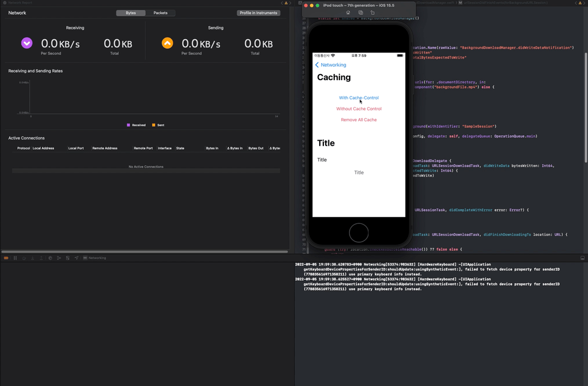This screenshot has width=588, height=386.
Task: Click the Local Address column header
Action: click(43, 148)
